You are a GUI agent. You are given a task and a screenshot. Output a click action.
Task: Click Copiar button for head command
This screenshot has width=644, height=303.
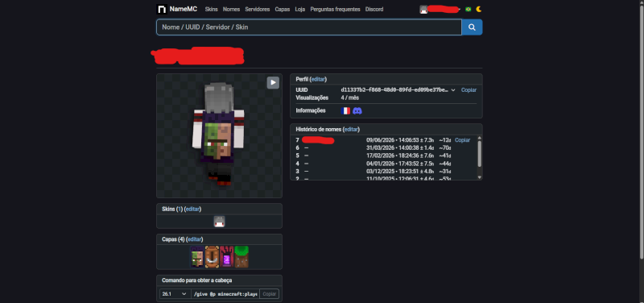[270, 294]
